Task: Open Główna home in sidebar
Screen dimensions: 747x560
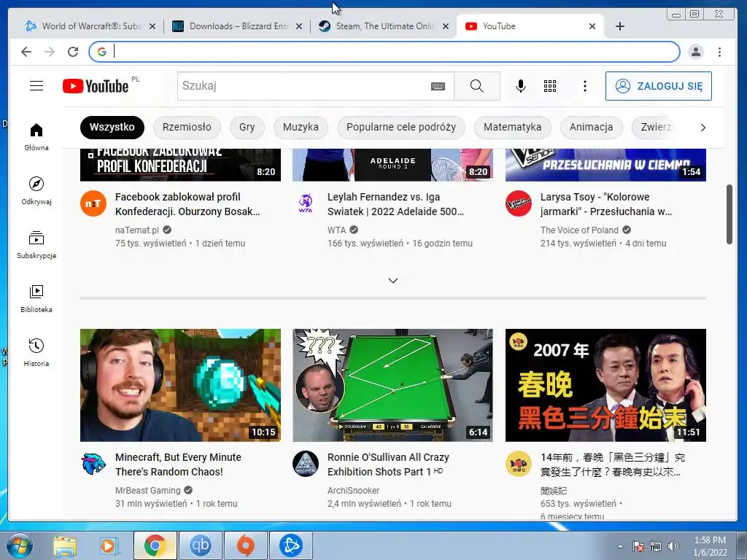Action: 36,137
